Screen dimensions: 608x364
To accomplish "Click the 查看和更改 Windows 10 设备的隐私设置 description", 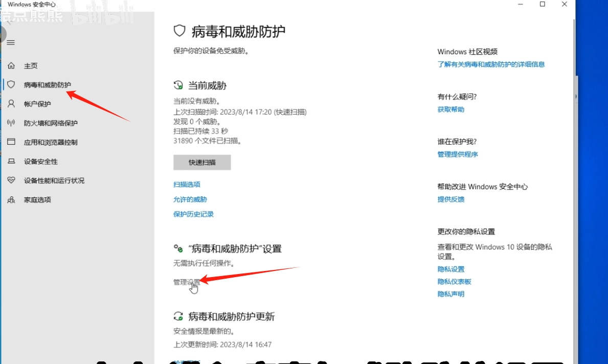I will point(495,252).
